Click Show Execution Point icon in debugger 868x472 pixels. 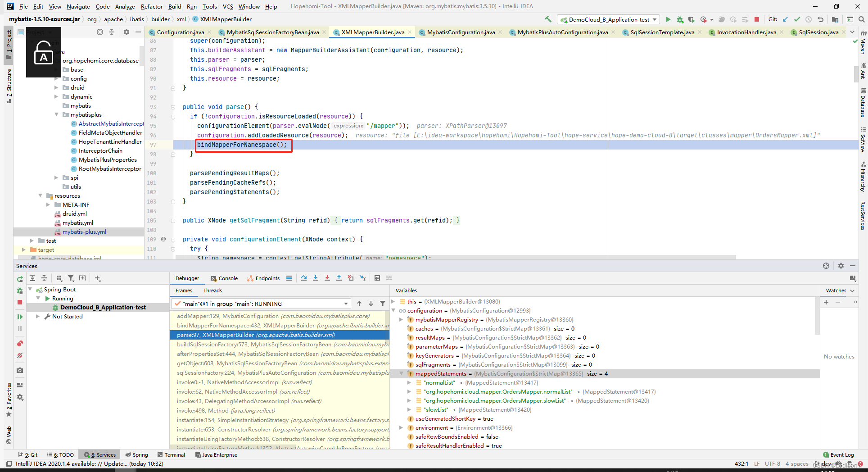click(289, 278)
